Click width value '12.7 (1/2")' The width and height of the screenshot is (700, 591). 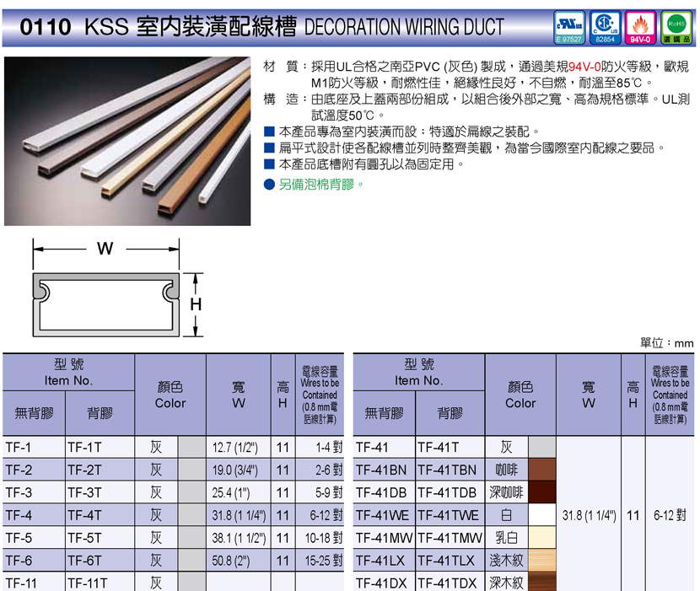pos(234,448)
